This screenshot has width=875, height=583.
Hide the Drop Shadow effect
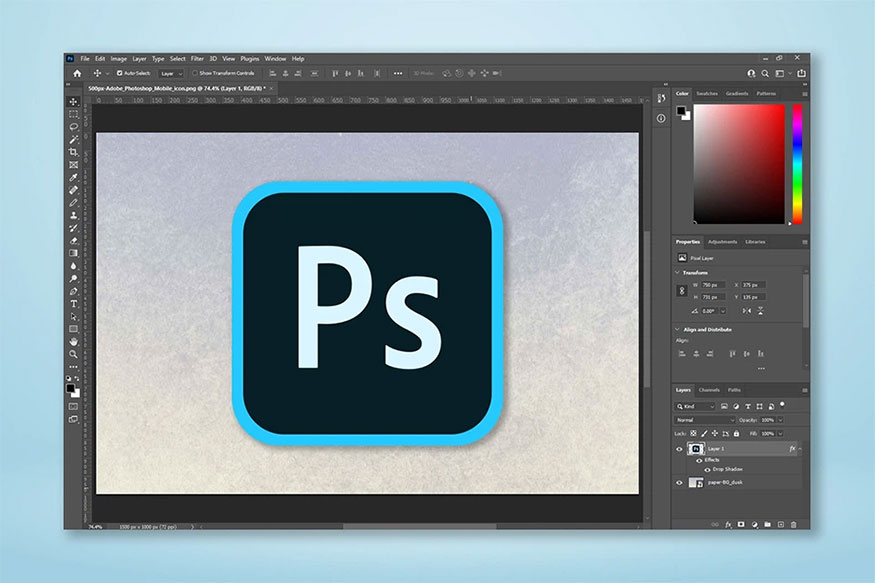(x=707, y=469)
